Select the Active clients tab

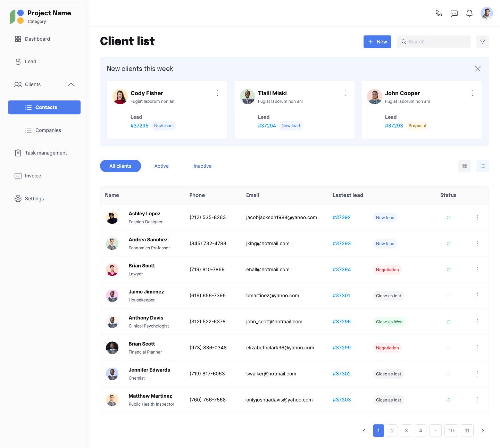161,166
